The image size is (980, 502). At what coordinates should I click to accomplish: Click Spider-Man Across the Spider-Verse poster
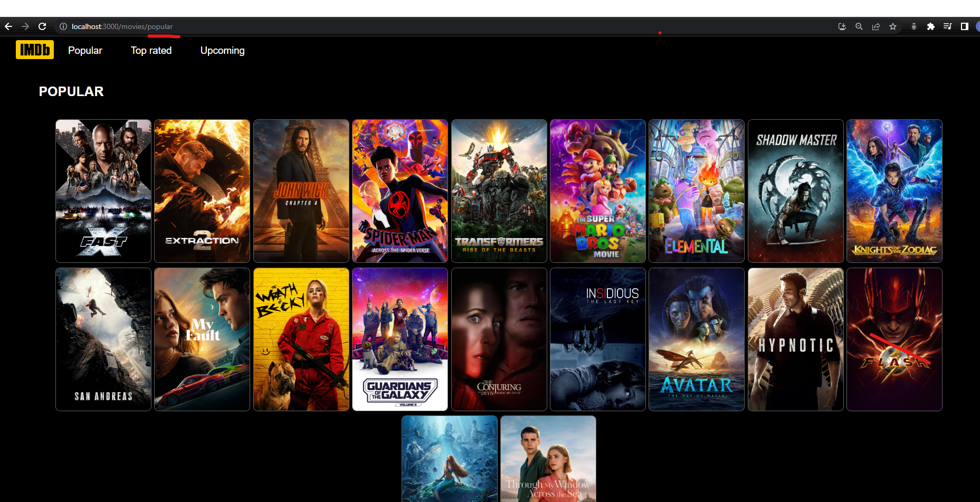pyautogui.click(x=400, y=191)
